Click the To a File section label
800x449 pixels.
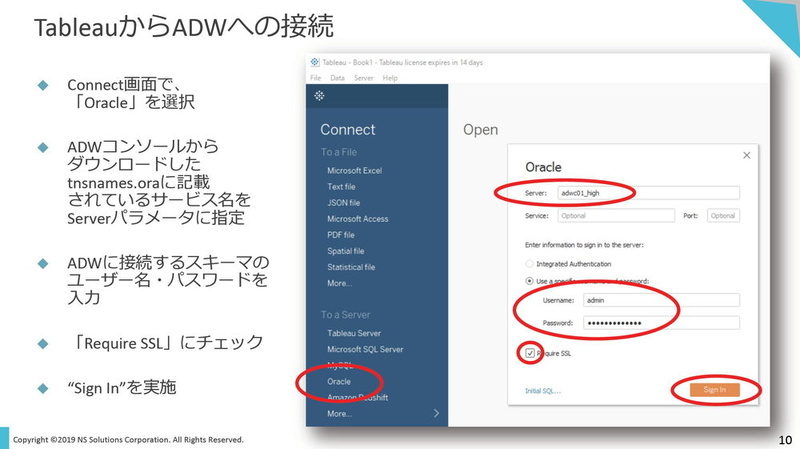click(339, 152)
